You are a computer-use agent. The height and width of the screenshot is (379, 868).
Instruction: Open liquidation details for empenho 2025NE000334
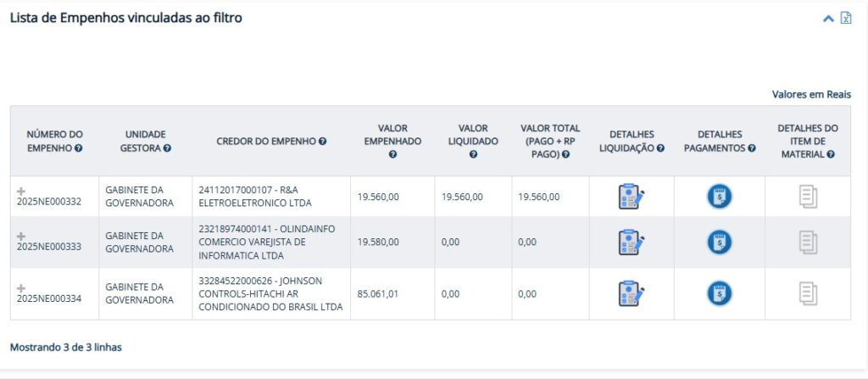pos(632,293)
